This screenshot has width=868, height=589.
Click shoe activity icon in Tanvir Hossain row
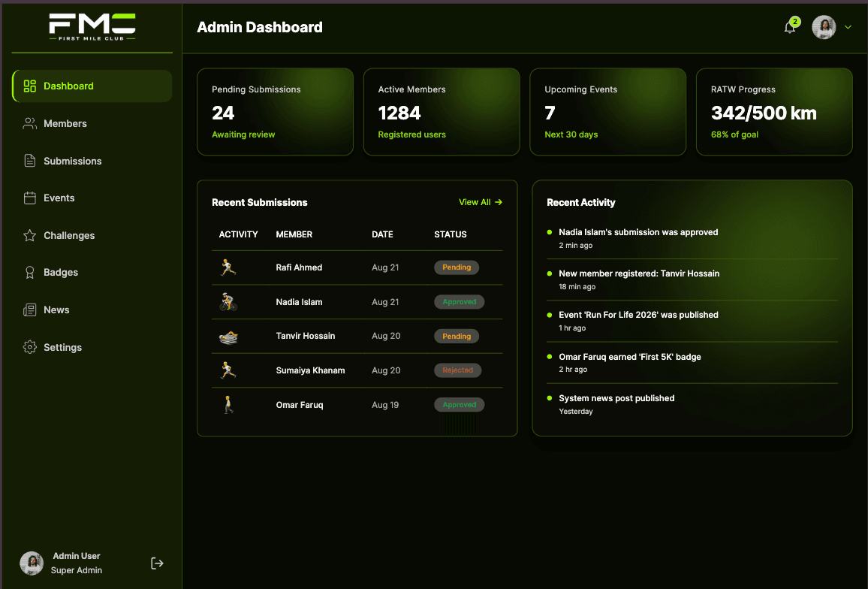pyautogui.click(x=228, y=337)
